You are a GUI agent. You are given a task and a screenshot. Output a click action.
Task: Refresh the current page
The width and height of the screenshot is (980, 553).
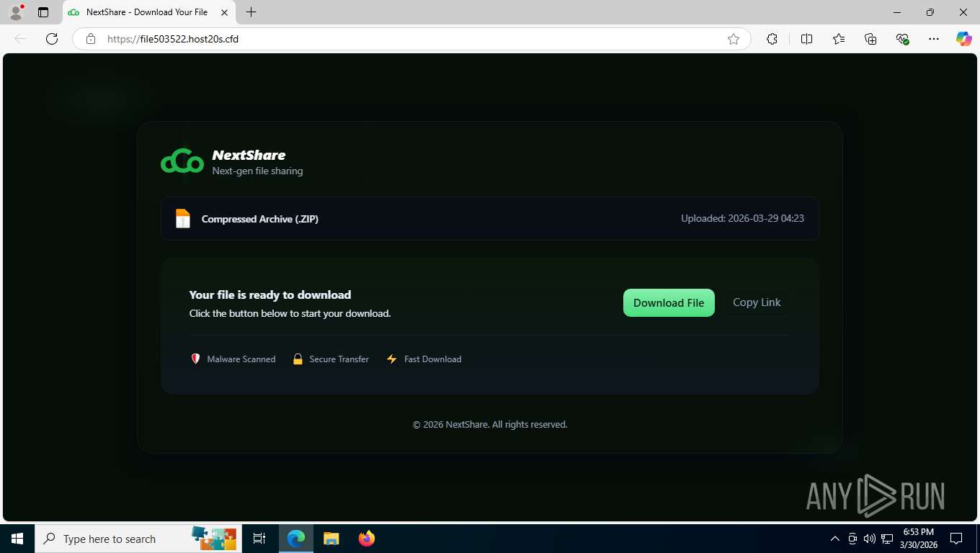52,39
